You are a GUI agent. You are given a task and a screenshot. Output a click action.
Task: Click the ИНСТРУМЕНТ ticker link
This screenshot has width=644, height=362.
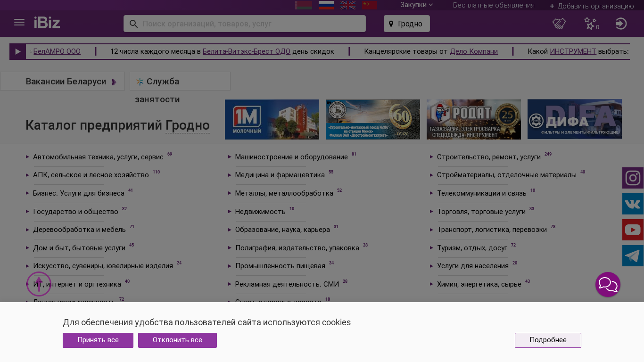tap(573, 51)
